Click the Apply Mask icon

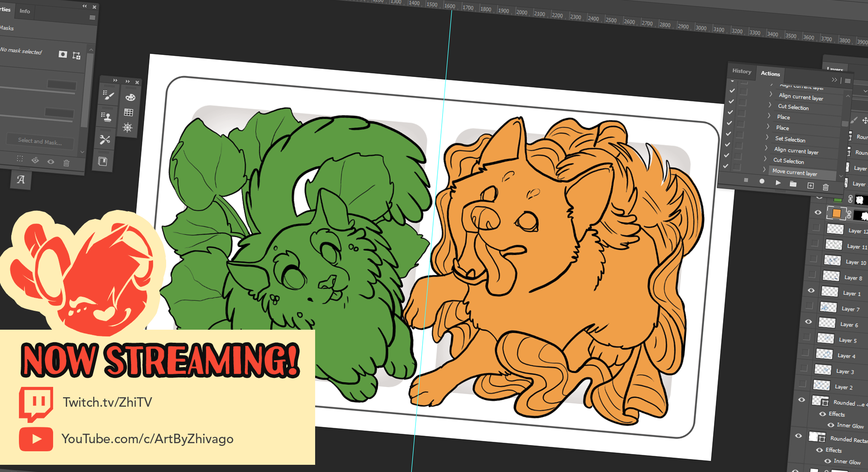pos(35,160)
